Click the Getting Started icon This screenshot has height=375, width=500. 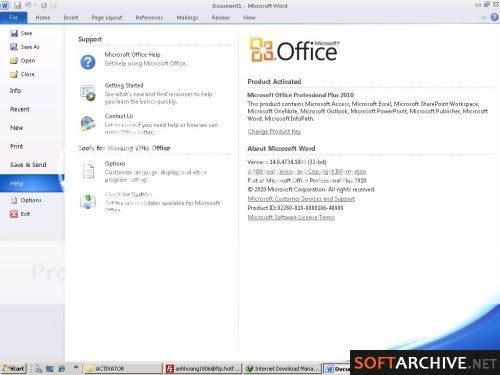[x=88, y=93]
